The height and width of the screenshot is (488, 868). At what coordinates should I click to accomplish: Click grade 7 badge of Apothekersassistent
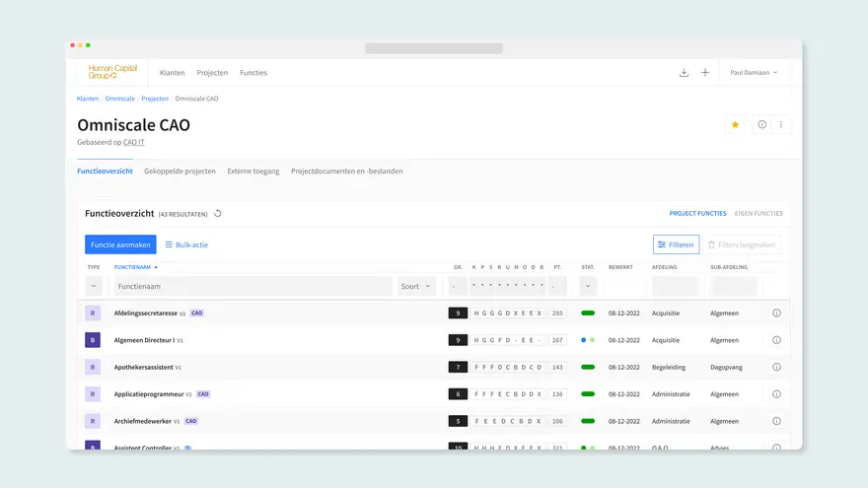coord(458,368)
